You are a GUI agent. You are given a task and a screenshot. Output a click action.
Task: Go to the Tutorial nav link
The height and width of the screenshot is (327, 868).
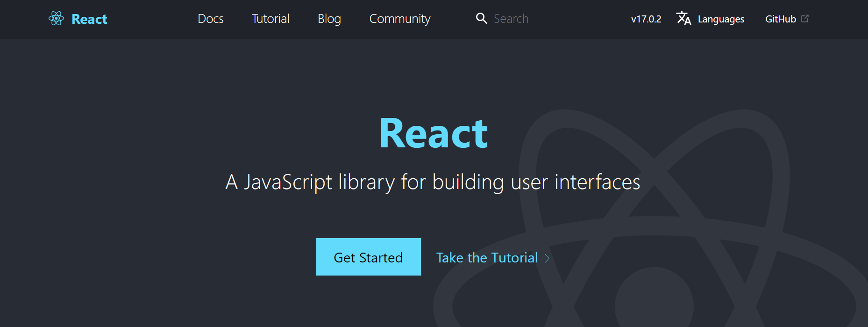tap(270, 19)
